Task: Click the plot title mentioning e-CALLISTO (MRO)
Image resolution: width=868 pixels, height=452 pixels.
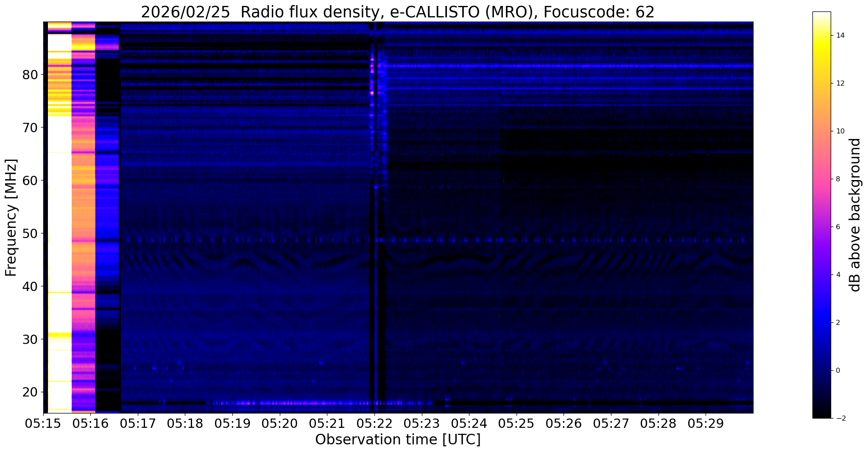Action: pyautogui.click(x=398, y=12)
